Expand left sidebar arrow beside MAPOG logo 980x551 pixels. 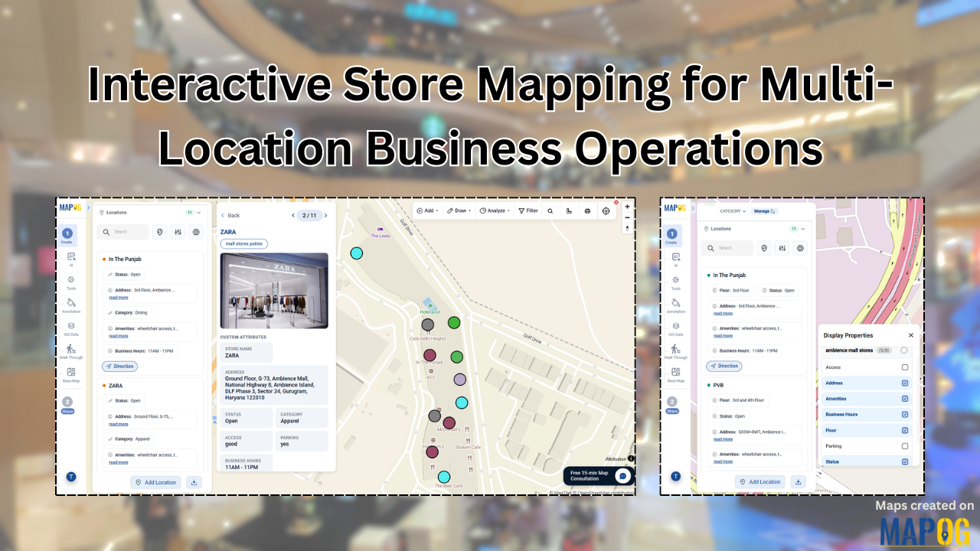(88, 207)
